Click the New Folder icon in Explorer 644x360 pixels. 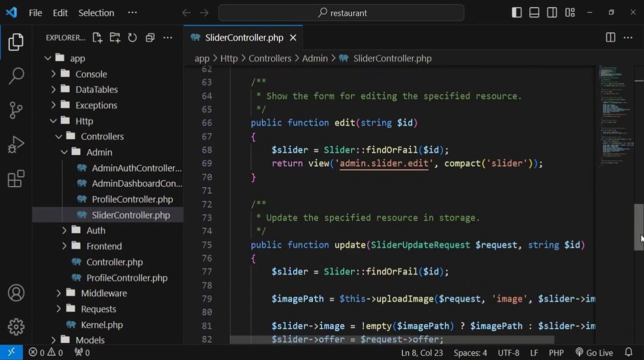[x=115, y=37]
